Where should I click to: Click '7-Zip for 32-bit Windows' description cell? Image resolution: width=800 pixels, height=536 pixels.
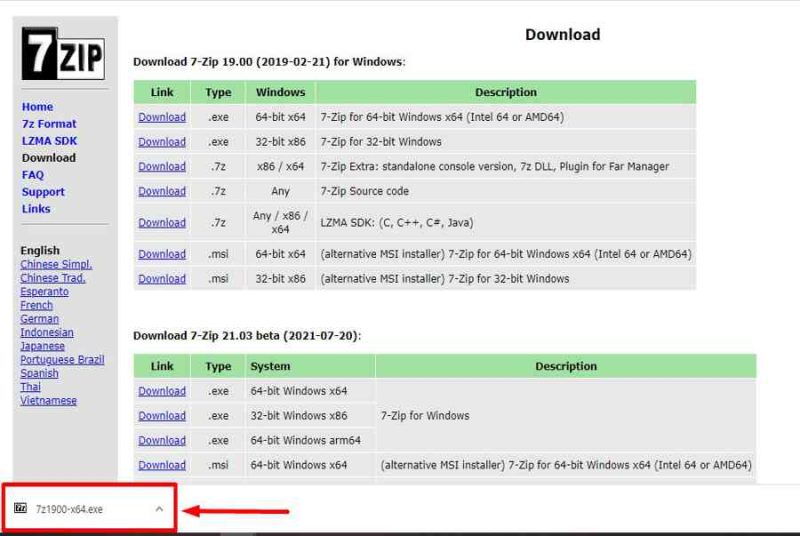tap(506, 142)
